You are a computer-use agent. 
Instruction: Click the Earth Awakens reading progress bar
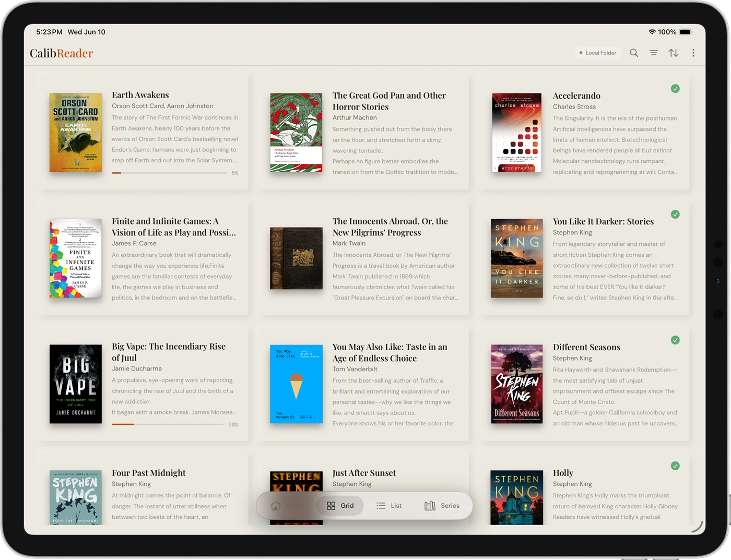[x=169, y=173]
